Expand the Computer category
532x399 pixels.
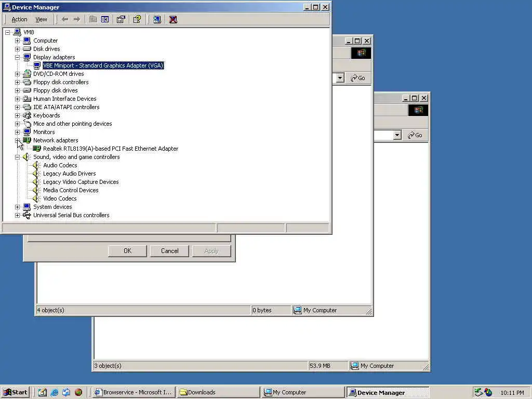17,41
